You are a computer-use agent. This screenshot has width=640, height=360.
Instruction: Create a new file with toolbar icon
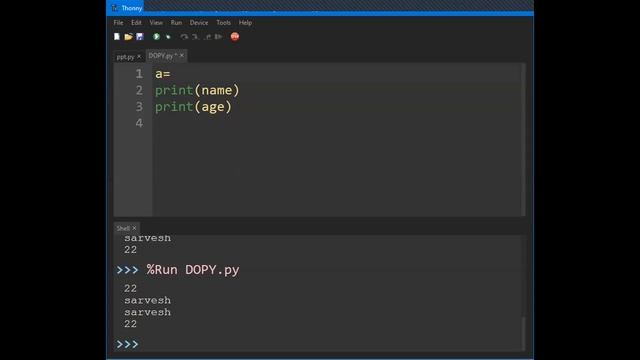[x=117, y=37]
